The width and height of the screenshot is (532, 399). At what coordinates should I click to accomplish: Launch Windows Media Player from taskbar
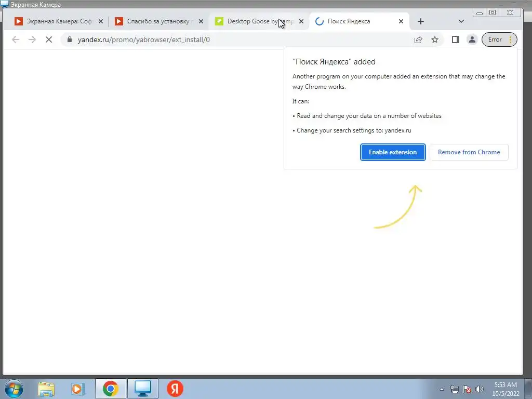click(77, 389)
